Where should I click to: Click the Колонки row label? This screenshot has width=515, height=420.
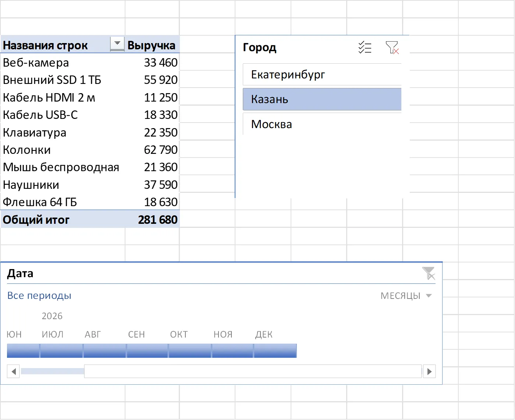tap(27, 150)
